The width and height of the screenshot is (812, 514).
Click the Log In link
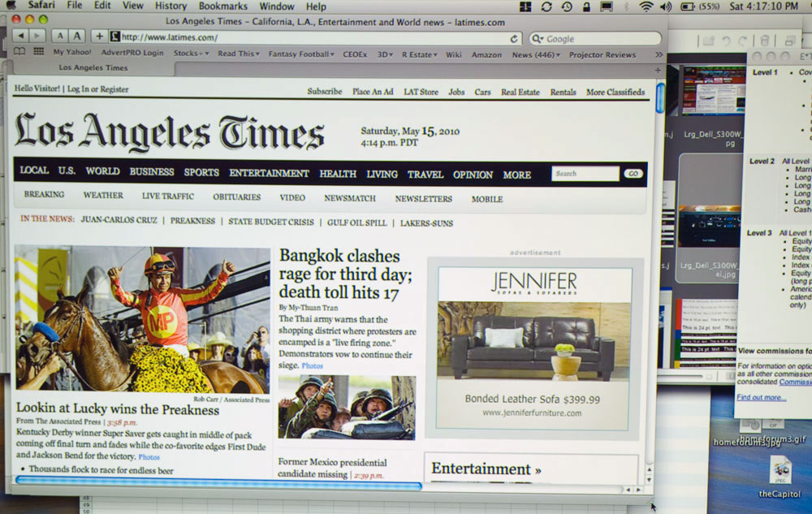coord(80,89)
